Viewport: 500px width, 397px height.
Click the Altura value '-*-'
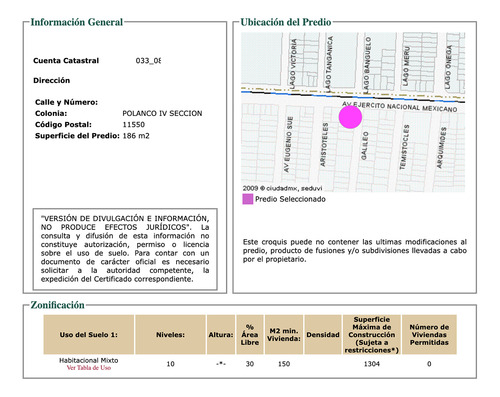pos(221,364)
